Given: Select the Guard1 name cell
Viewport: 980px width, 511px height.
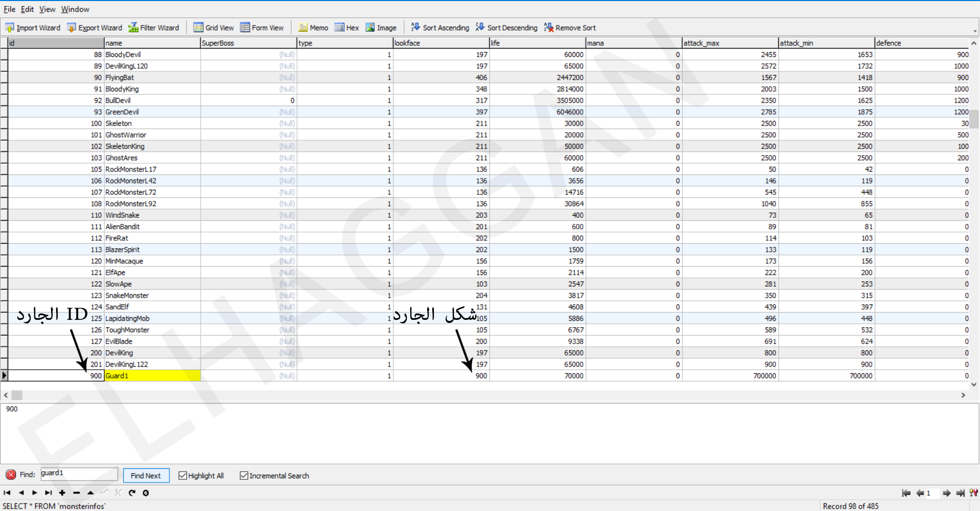Looking at the screenshot, I should [152, 376].
